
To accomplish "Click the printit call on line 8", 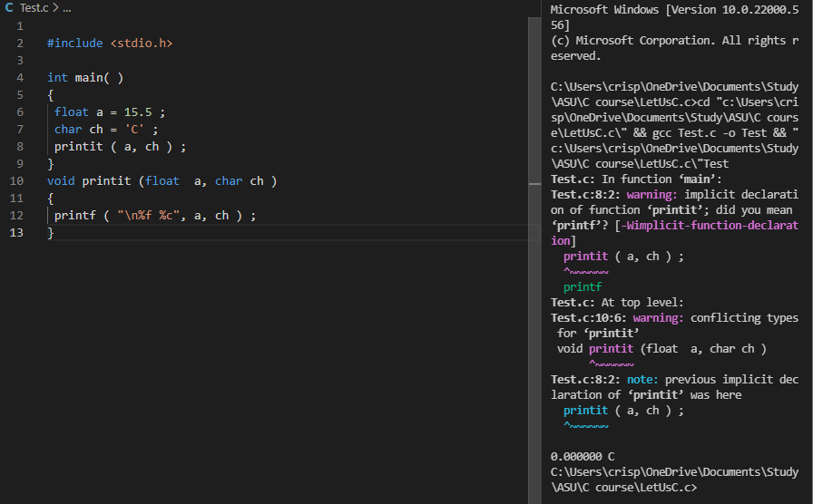I will click(x=78, y=147).
